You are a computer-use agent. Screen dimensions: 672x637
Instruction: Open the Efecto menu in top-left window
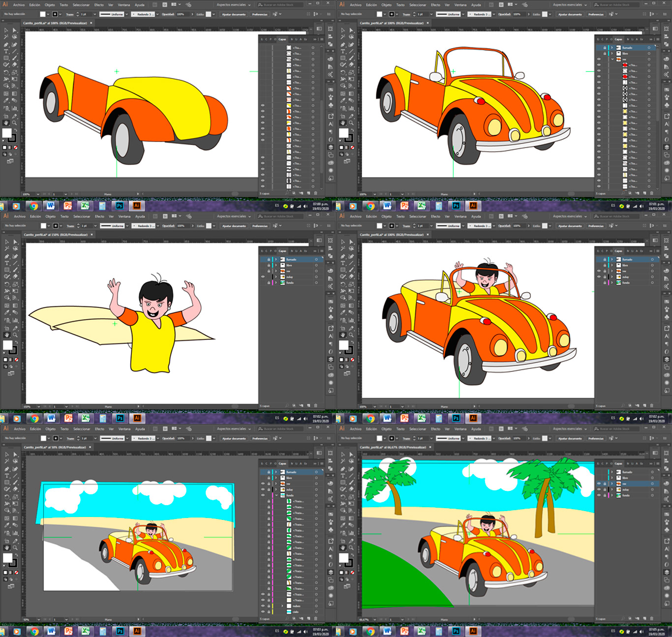[x=99, y=5]
